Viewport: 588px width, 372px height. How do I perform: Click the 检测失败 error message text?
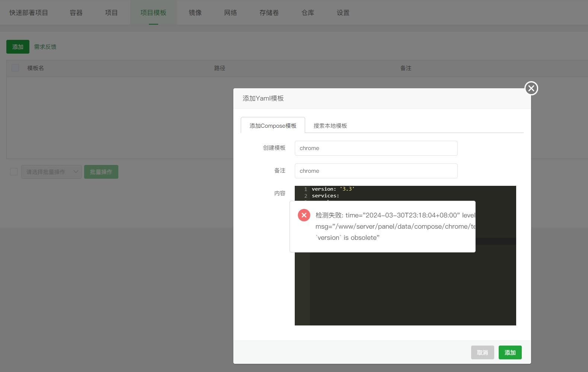tap(395, 226)
